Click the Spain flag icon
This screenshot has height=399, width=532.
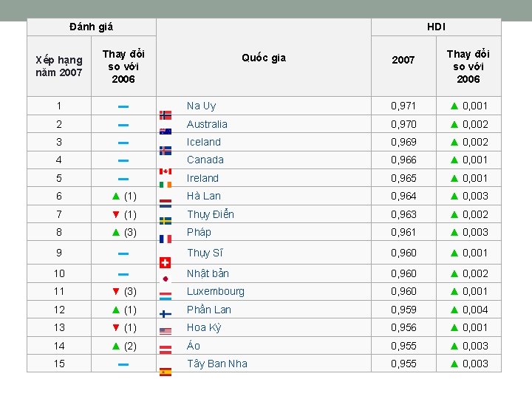pyautogui.click(x=166, y=372)
